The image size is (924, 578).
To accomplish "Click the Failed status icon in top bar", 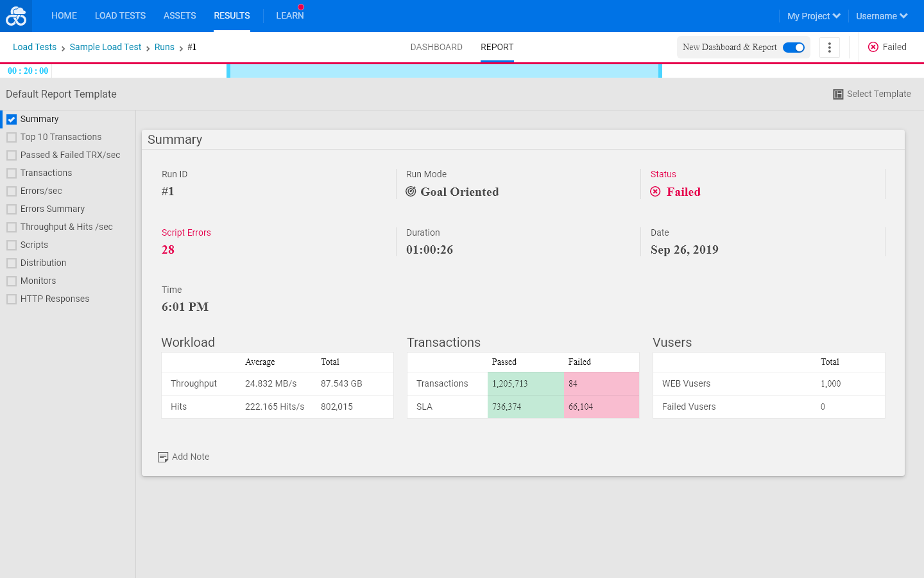I will pyautogui.click(x=873, y=47).
